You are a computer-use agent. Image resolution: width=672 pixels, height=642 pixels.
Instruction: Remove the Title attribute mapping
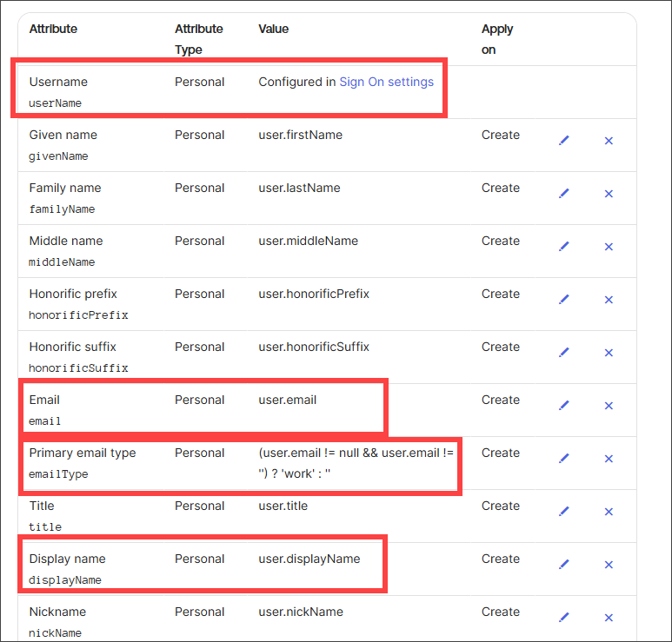[609, 512]
